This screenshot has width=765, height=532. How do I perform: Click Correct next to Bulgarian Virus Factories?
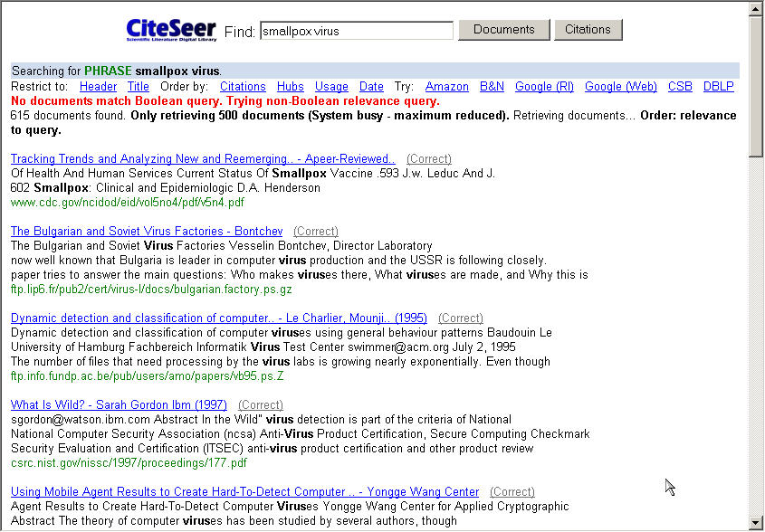pos(315,232)
